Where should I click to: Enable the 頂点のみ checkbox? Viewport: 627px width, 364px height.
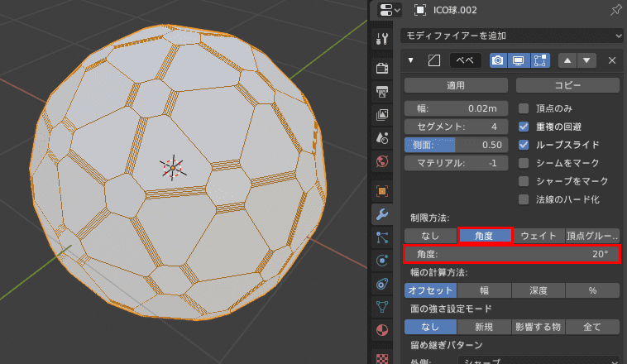pyautogui.click(x=524, y=108)
